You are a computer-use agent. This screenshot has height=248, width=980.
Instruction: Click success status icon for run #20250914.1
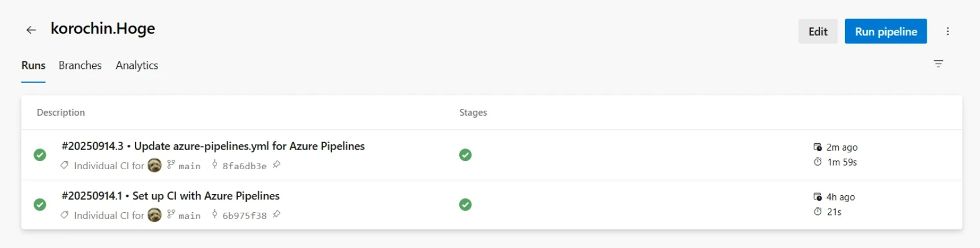[40, 205]
